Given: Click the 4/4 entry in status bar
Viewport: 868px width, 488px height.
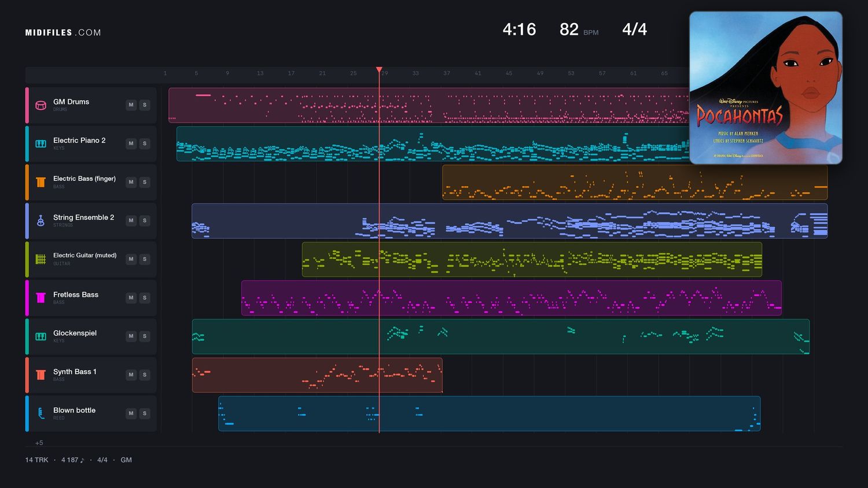Looking at the screenshot, I should 102,460.
